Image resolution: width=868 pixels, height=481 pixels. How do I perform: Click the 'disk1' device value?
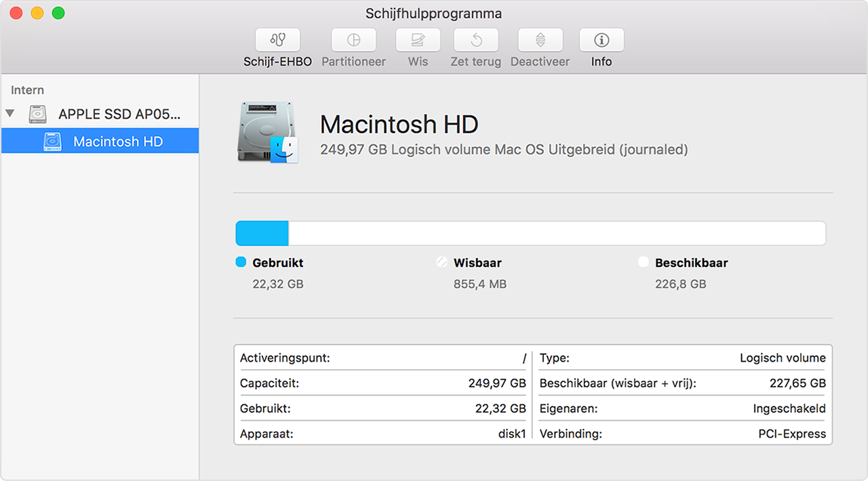tap(512, 434)
